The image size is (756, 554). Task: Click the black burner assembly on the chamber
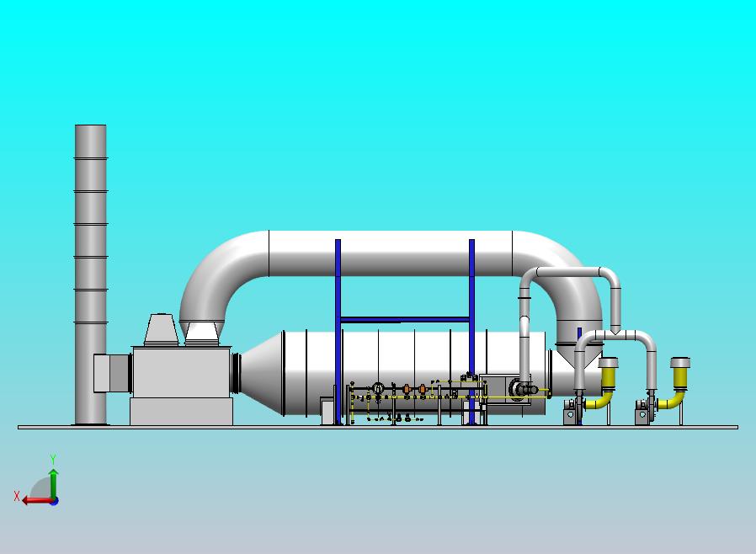coord(524,389)
